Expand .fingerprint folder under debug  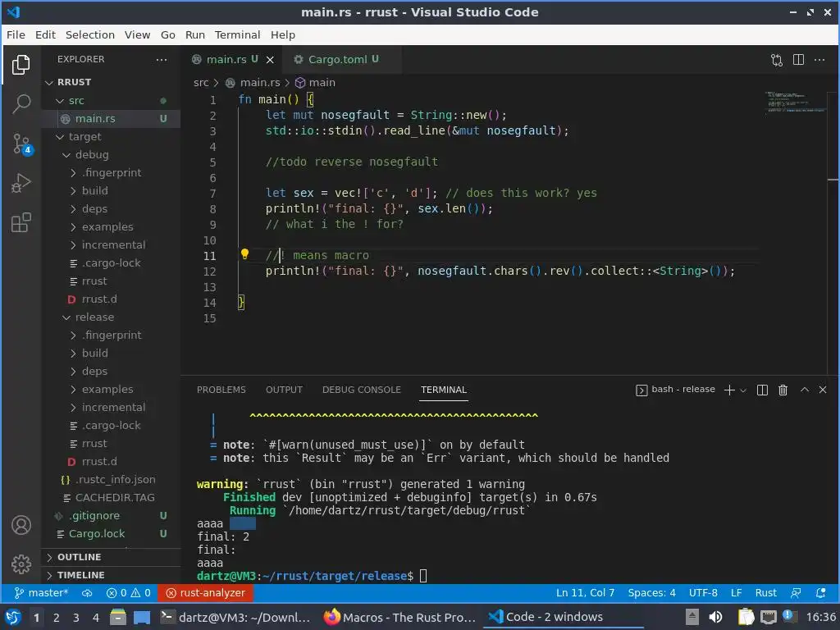coord(111,173)
